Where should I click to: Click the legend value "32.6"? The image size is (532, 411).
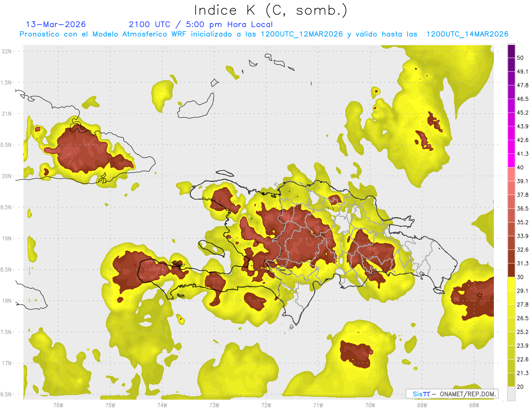pos(523,250)
